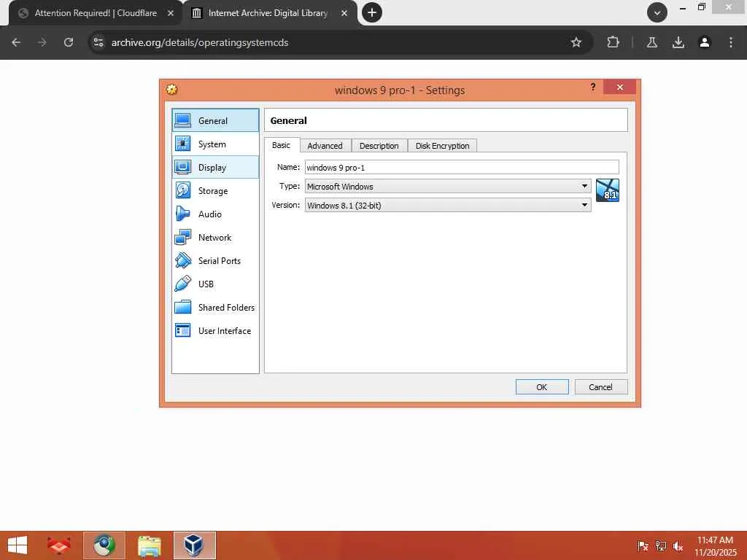747x560 pixels.
Task: Click the Name field containing windows 9 pro-1
Action: (x=462, y=167)
